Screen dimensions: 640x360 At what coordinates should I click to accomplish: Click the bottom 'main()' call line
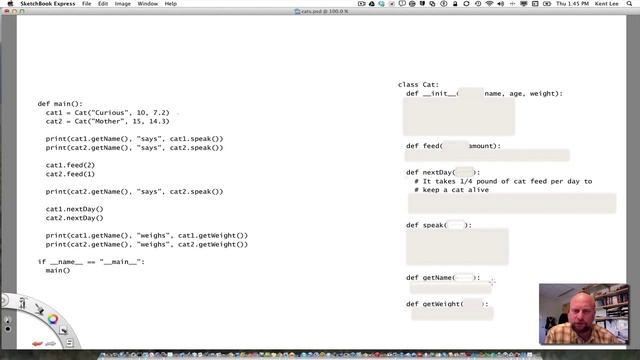58,270
